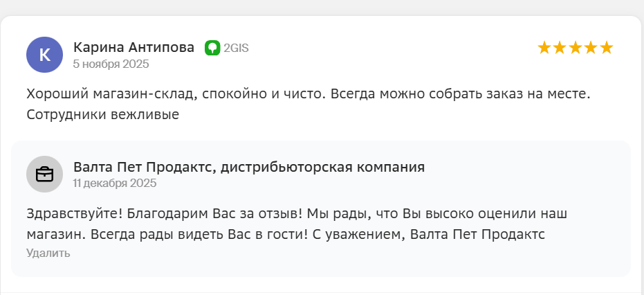Image resolution: width=644 pixels, height=295 pixels.
Task: Click the reply line starting with Здравствуйте
Action: [x=301, y=213]
